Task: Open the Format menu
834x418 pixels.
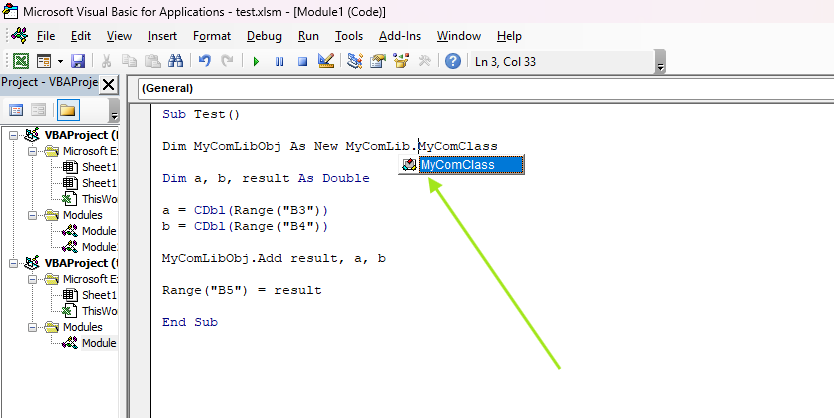Action: (x=212, y=36)
